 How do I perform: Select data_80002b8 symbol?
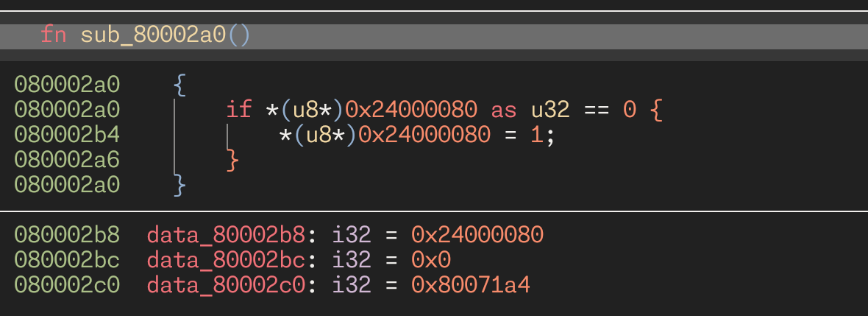tap(226, 235)
